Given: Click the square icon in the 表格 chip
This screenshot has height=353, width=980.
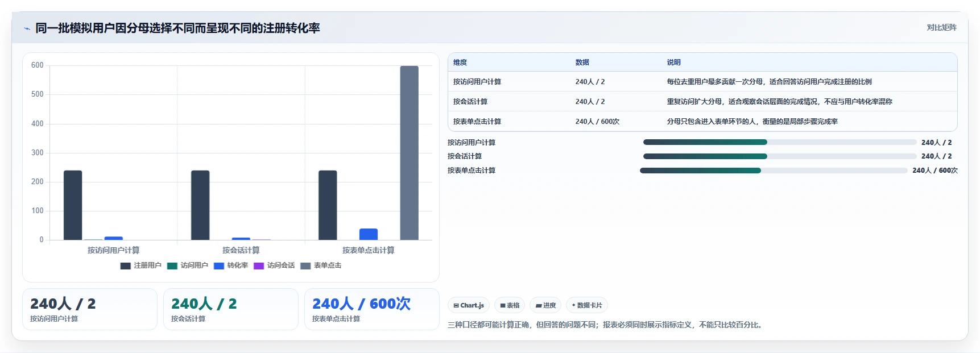Looking at the screenshot, I should tap(503, 306).
